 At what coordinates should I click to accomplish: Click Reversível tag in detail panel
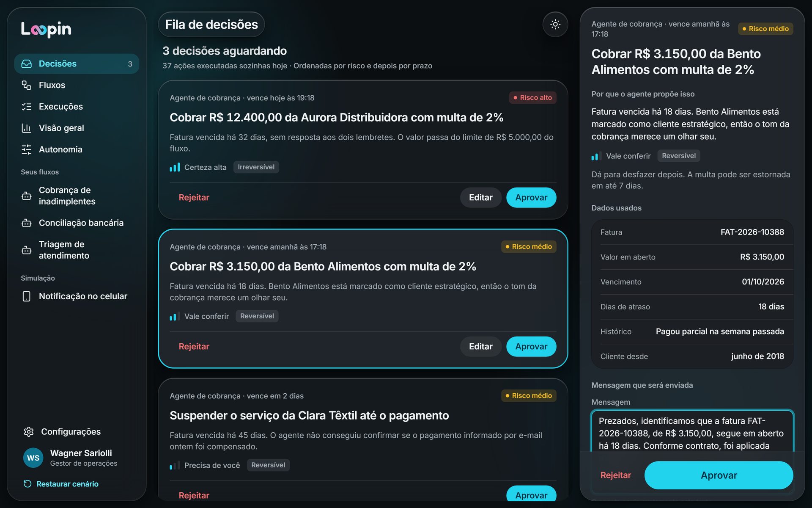[678, 156]
